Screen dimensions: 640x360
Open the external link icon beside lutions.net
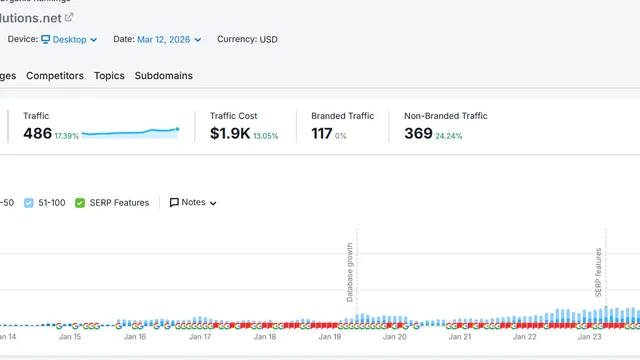pyautogui.click(x=69, y=18)
